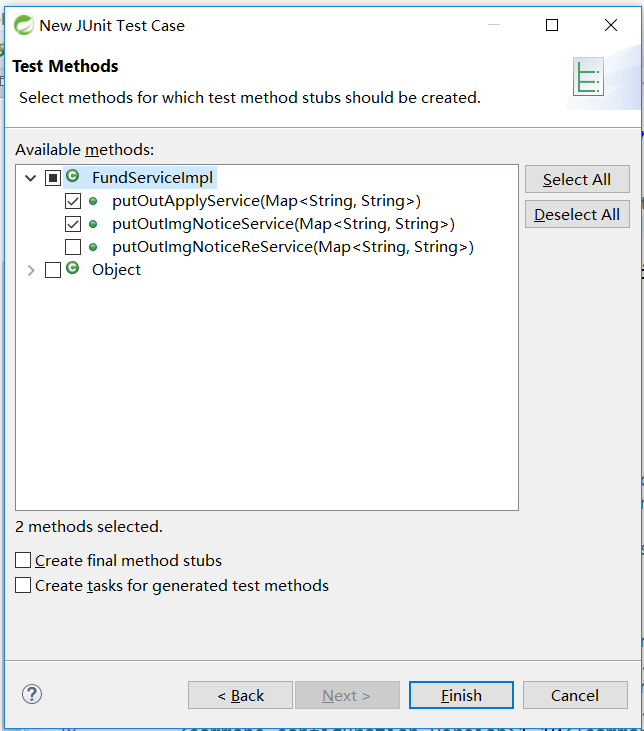
Task: Click green method icon beside putOutImgNoticeReService
Action: click(x=93, y=247)
